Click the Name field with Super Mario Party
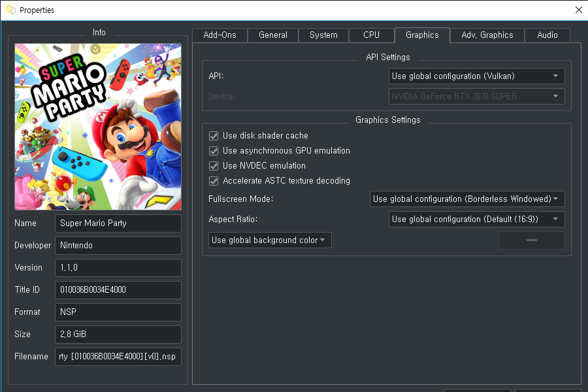The height and width of the screenshot is (392, 588). point(118,223)
